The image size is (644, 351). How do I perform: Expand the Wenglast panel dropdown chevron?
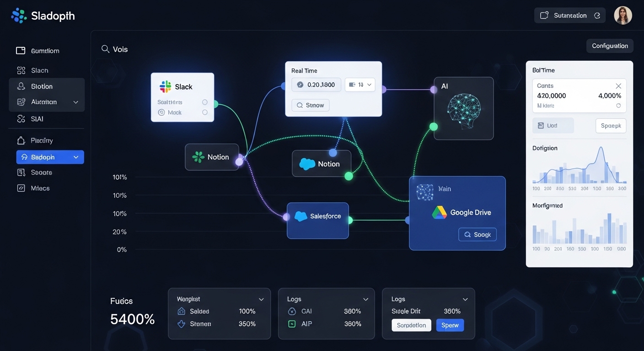pos(261,299)
